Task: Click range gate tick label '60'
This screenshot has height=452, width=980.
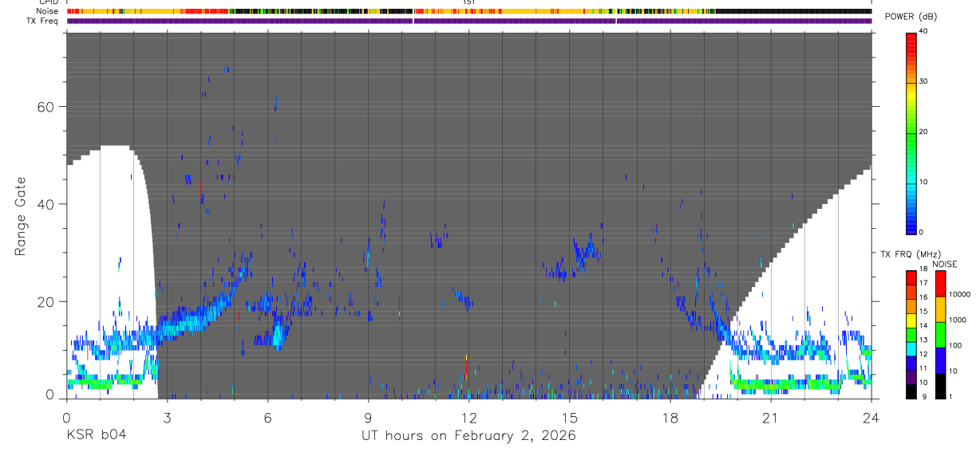Action: pyautogui.click(x=47, y=107)
